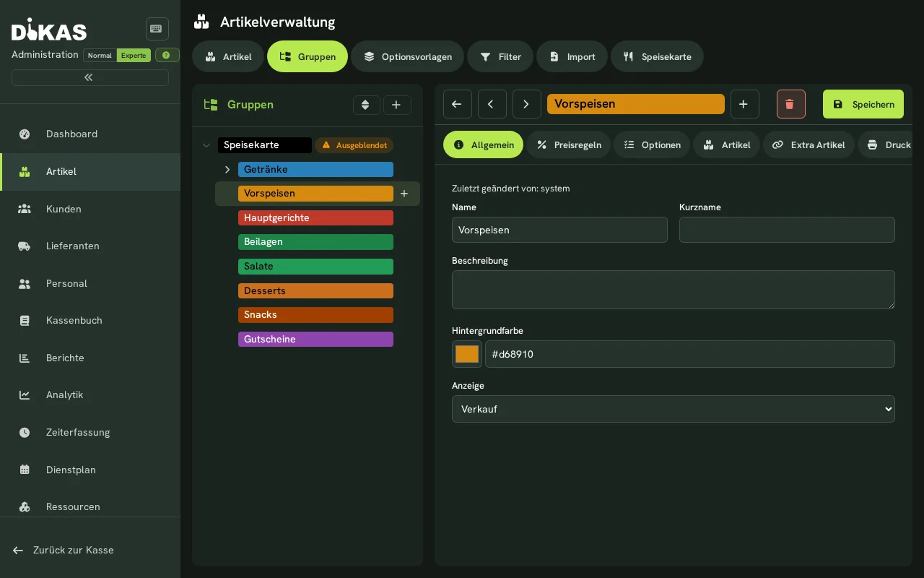Viewport: 924px width, 578px height.
Task: Select the Desserts group
Action: point(315,291)
